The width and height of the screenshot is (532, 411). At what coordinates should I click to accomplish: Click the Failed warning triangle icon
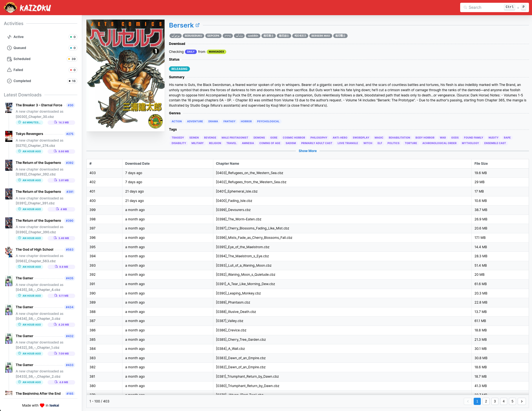[9, 70]
